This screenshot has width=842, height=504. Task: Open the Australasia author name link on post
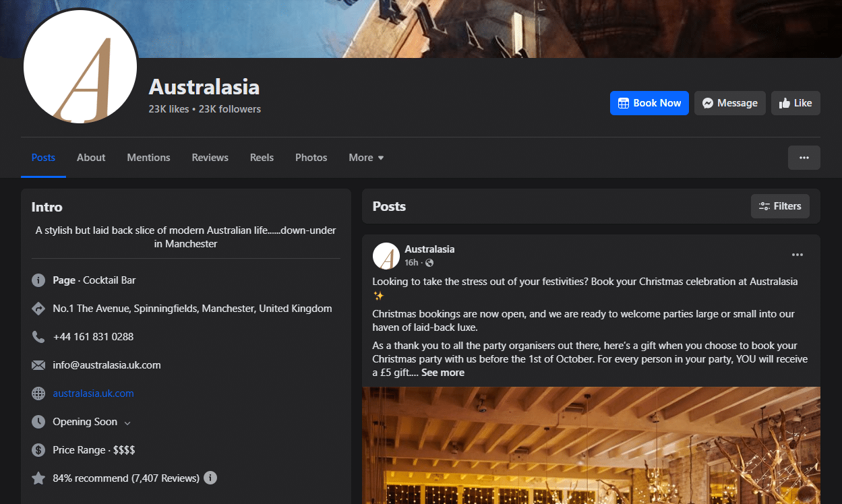tap(429, 249)
